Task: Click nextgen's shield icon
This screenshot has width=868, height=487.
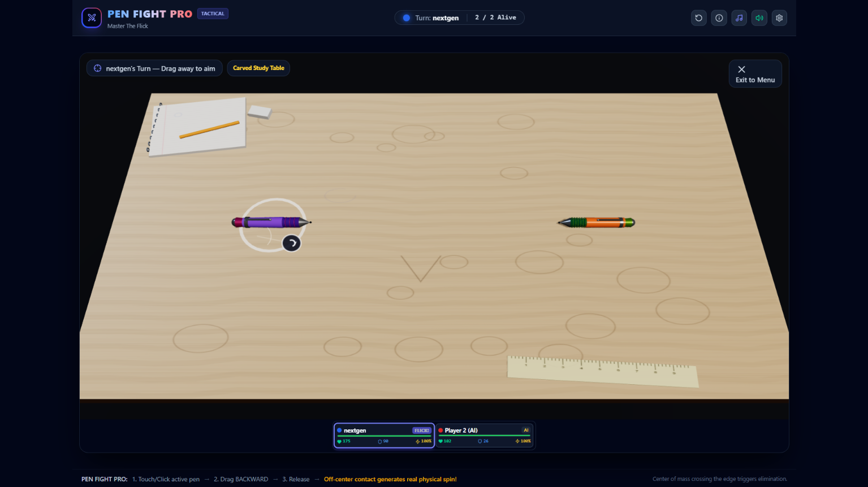Action: tap(380, 441)
